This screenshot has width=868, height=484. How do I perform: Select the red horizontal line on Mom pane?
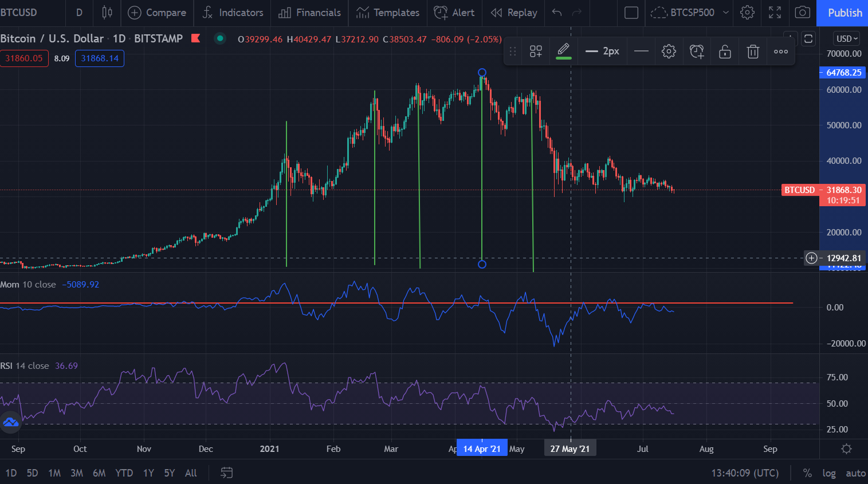click(396, 302)
